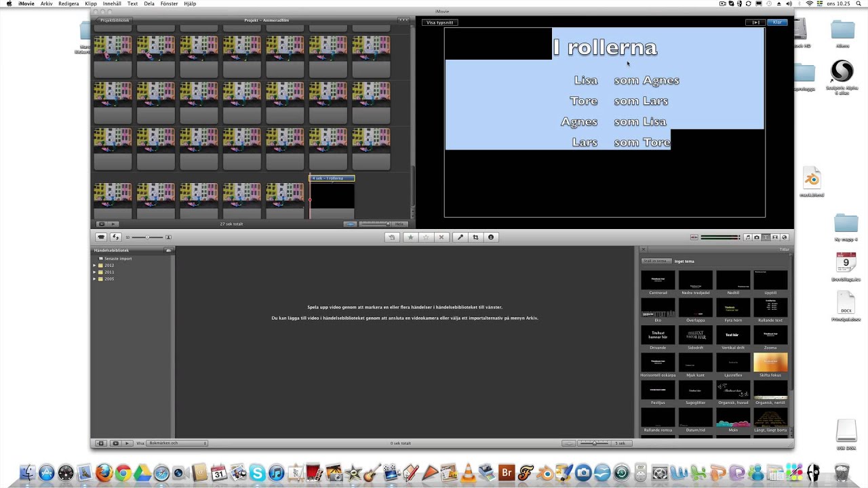The width and height of the screenshot is (868, 488).
Task: Open the maps and backgrounds globe icon
Action: tap(785, 237)
